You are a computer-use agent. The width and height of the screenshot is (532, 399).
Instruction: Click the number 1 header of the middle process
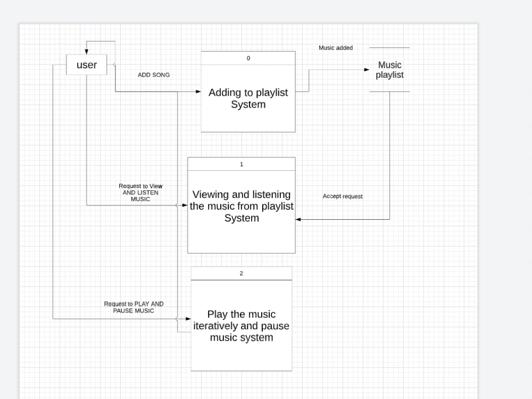(x=241, y=164)
